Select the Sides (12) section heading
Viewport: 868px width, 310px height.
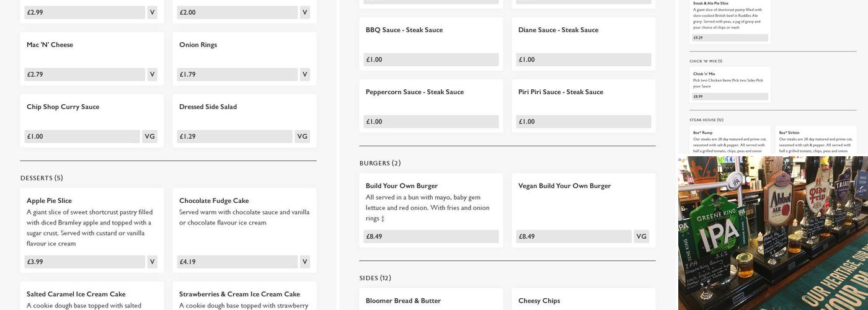375,278
